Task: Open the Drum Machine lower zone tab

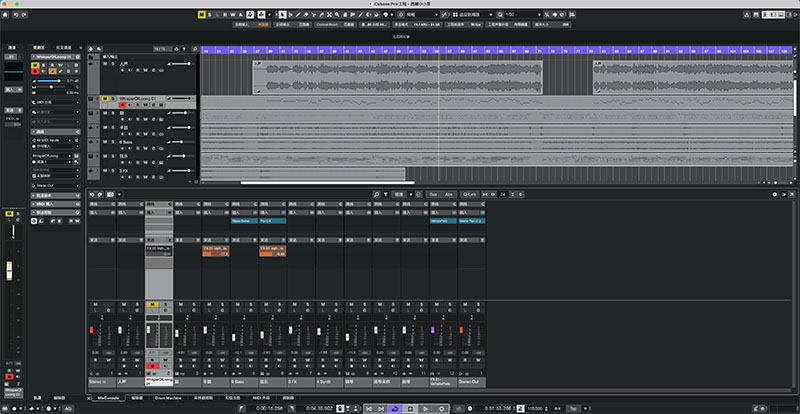Action: click(168, 398)
